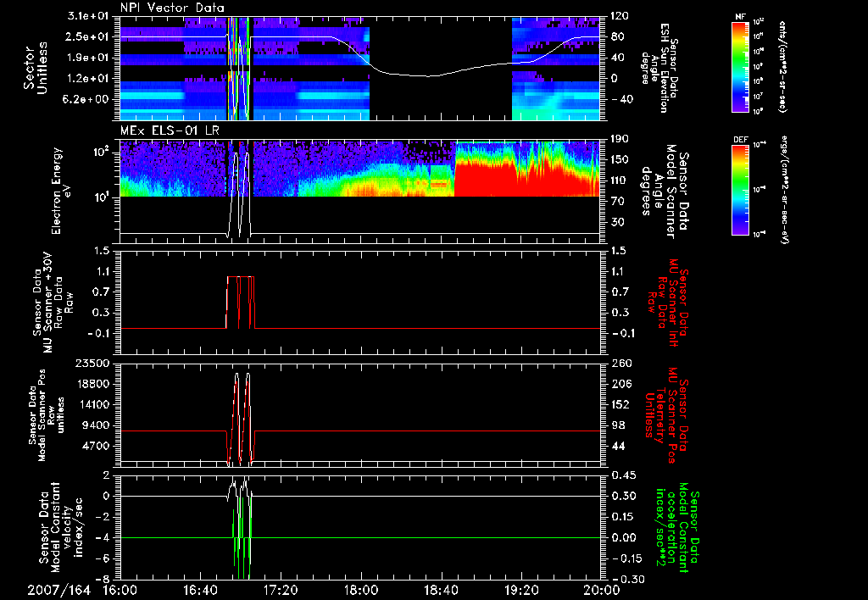The width and height of the screenshot is (868, 600).
Task: Click the 0.45 acceleration tick label
Action: [x=623, y=475]
